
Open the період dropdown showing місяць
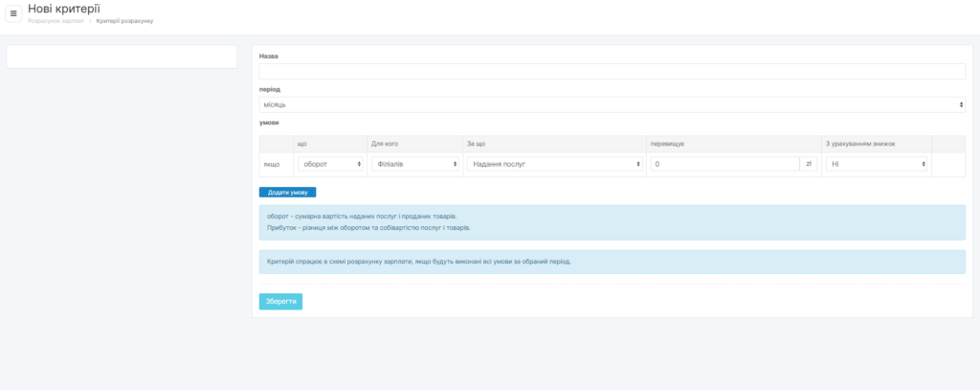pos(612,104)
